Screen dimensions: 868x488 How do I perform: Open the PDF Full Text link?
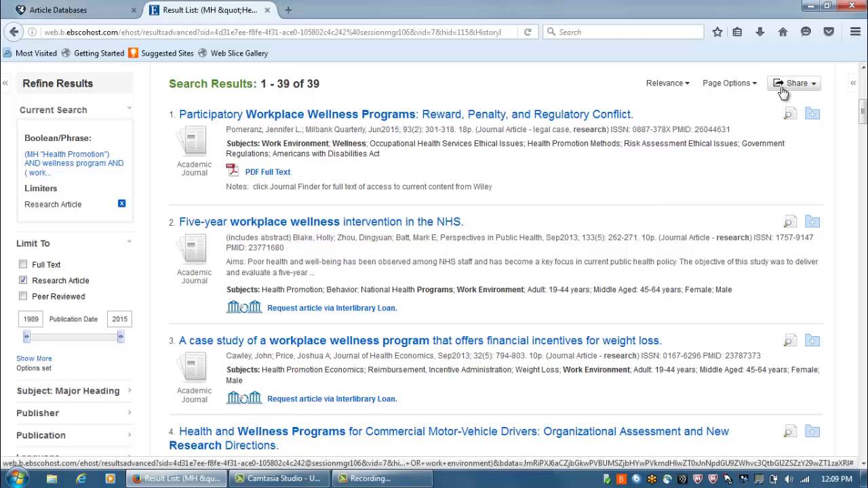[x=268, y=172]
